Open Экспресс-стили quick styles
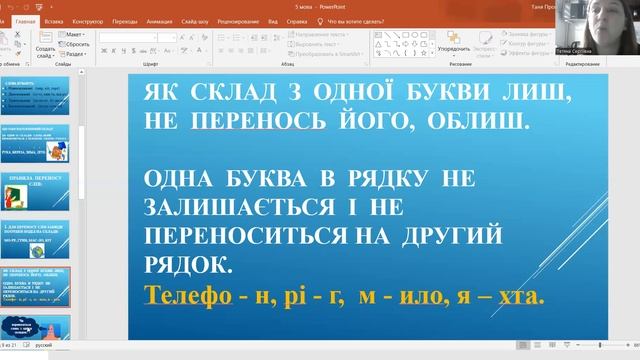Image resolution: width=640 pixels, height=360 pixels. (x=485, y=45)
